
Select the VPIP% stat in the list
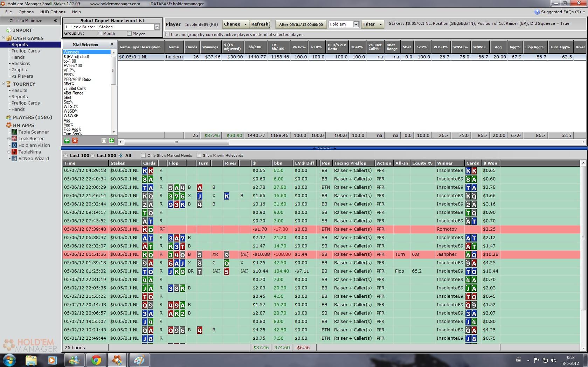pos(69,70)
